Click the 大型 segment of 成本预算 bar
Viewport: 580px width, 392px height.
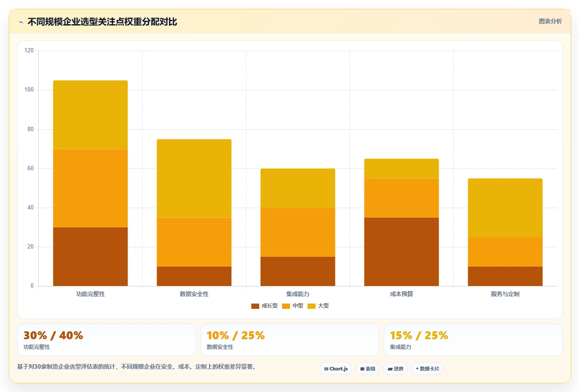401,169
